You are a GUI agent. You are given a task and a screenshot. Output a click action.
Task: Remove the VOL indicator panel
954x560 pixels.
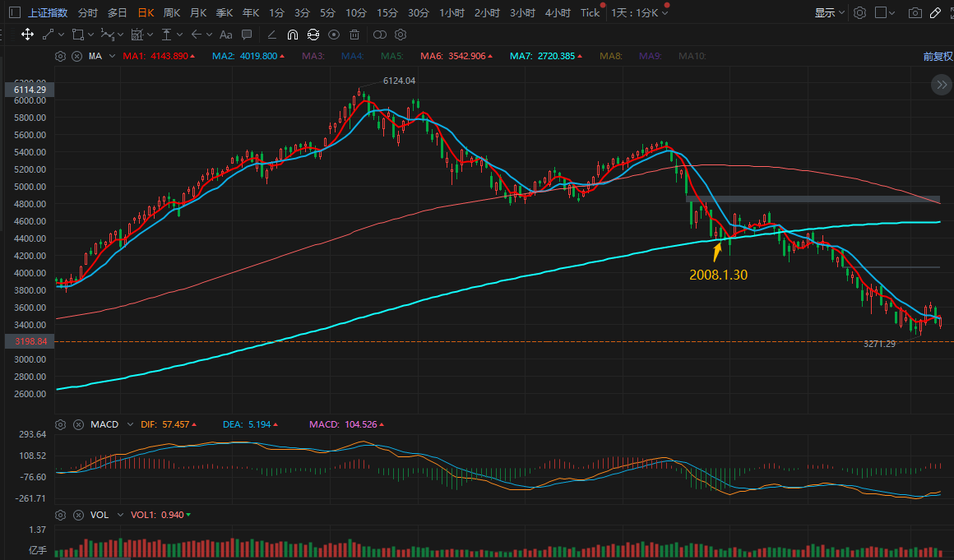tap(77, 515)
